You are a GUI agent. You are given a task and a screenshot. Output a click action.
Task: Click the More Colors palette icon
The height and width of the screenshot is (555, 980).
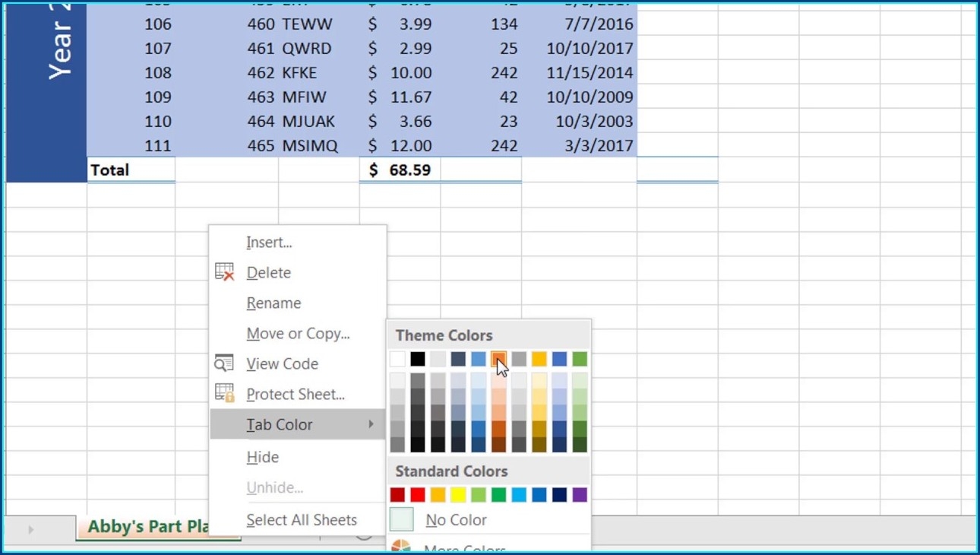(x=401, y=547)
